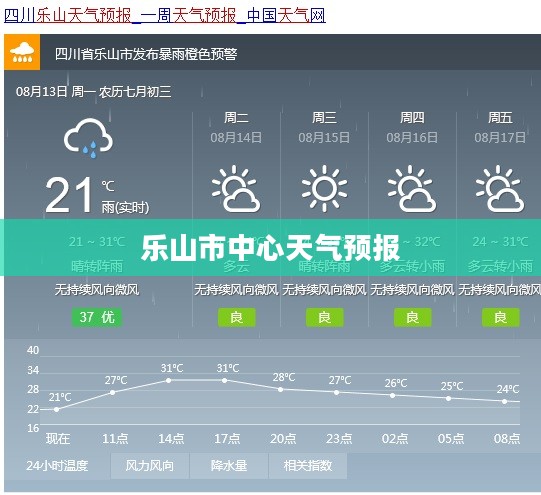The width and height of the screenshot is (541, 495).
Task: Click the 27°C chart point at 11点
Action: [112, 393]
